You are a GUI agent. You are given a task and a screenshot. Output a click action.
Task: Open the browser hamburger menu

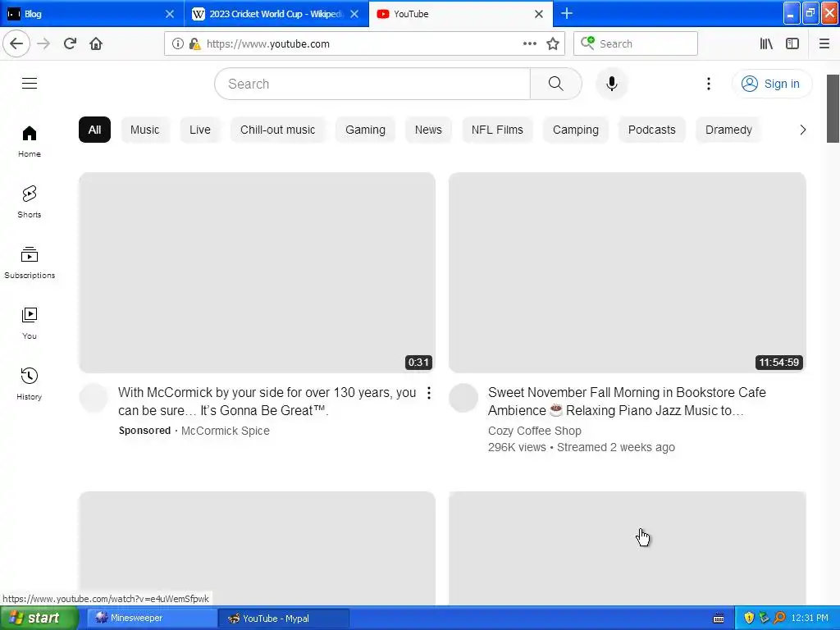824,43
